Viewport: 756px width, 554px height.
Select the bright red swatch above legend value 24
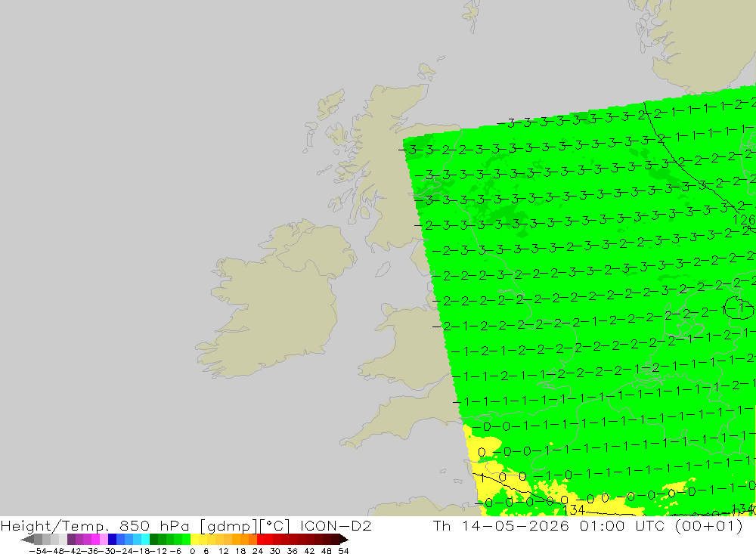261,539
